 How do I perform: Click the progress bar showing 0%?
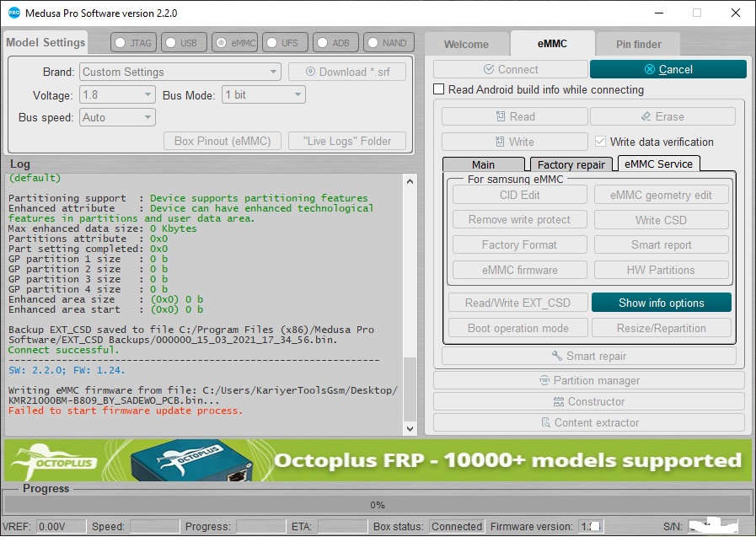[x=378, y=505]
